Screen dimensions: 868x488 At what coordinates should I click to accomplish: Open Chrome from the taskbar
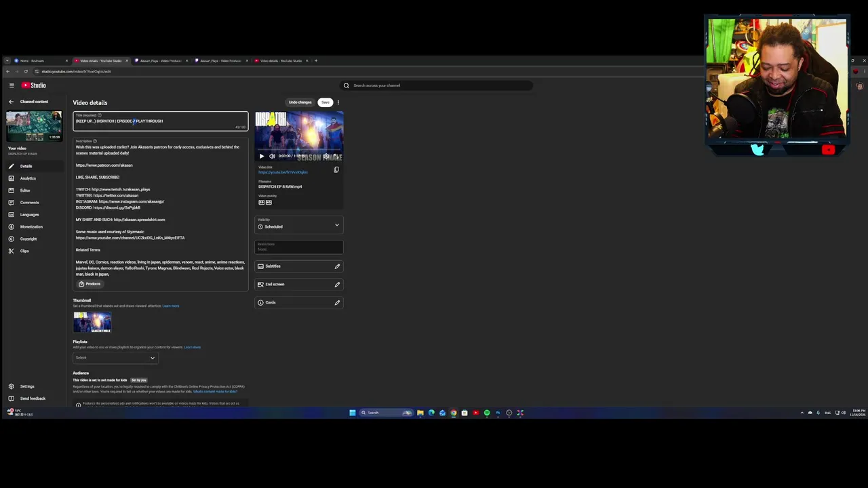tap(454, 413)
